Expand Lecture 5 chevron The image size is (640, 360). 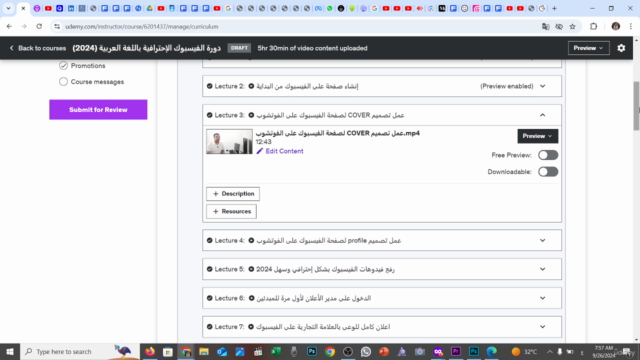[x=542, y=269]
